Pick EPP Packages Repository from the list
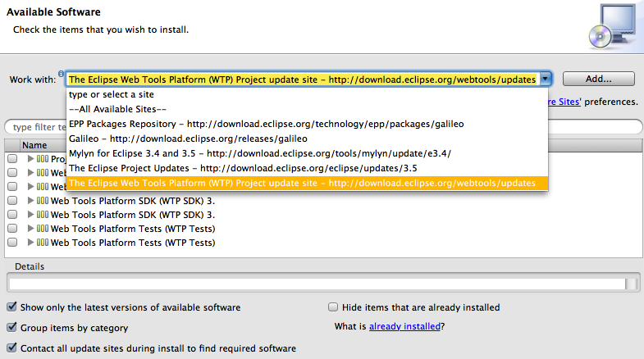Screen dimensions: 644x359 click(307, 124)
